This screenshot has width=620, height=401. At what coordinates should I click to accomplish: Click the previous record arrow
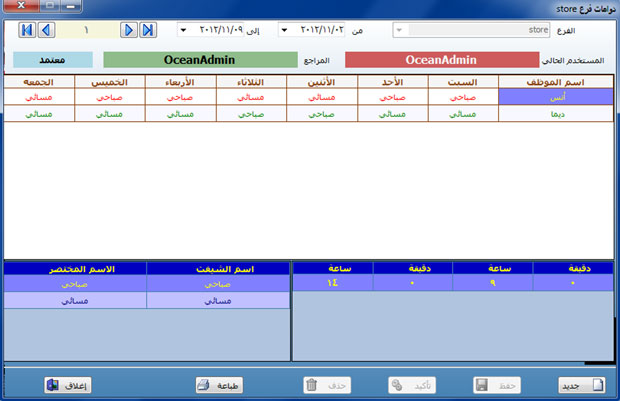[46, 30]
